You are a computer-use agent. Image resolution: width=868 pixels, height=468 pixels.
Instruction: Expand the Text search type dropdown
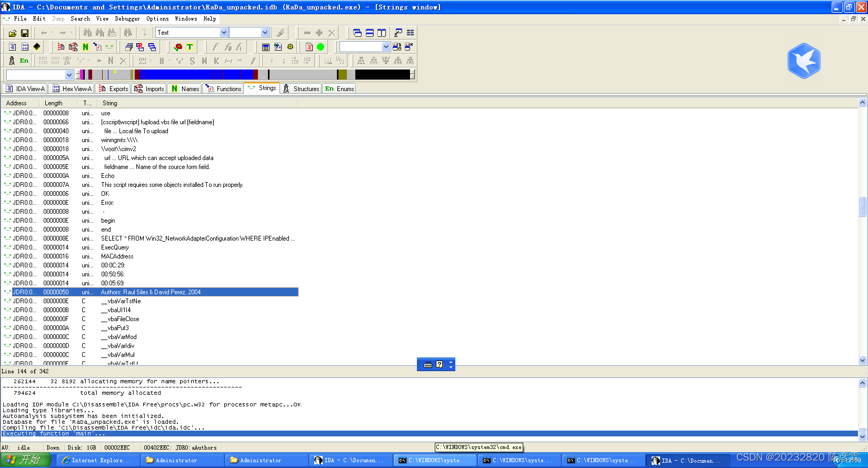point(224,33)
